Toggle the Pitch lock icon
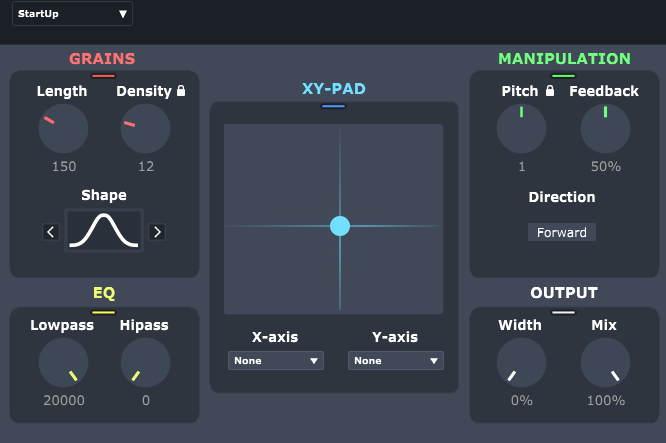This screenshot has height=443, width=666. coord(550,90)
